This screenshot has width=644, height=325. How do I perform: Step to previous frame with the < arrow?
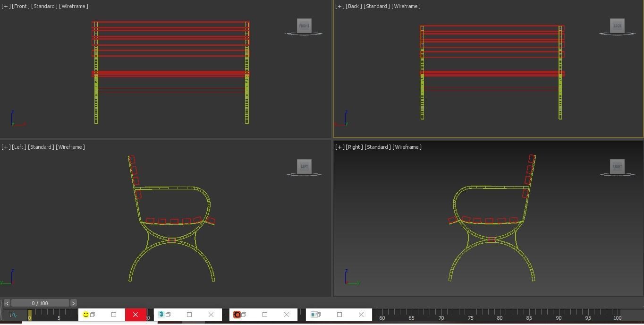[x=7, y=303]
